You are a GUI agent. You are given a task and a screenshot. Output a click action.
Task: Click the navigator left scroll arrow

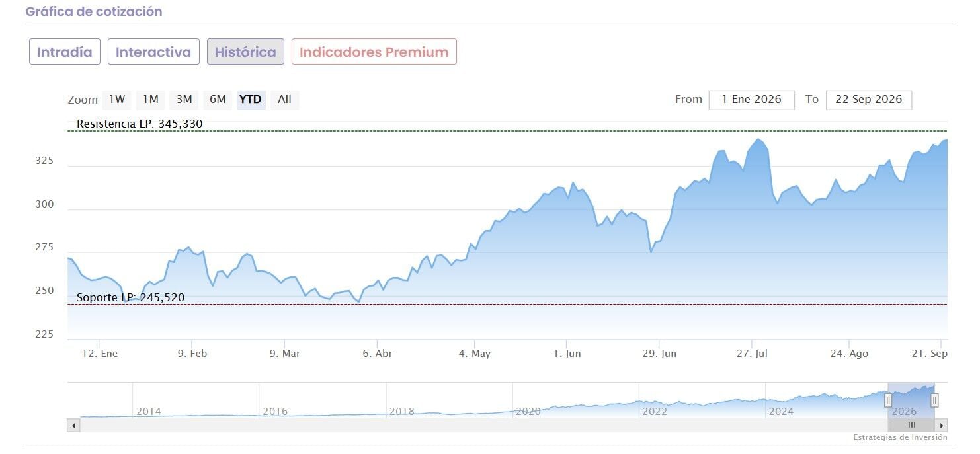pyautogui.click(x=73, y=426)
